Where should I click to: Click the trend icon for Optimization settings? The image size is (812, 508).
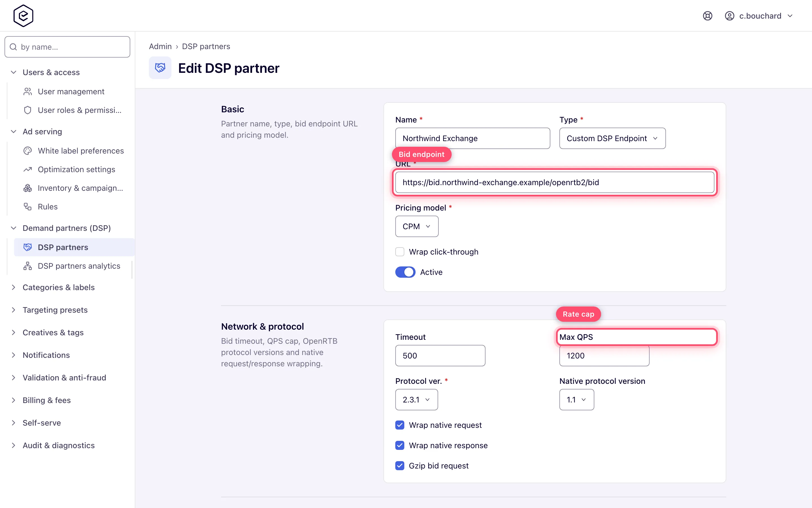pyautogui.click(x=28, y=169)
